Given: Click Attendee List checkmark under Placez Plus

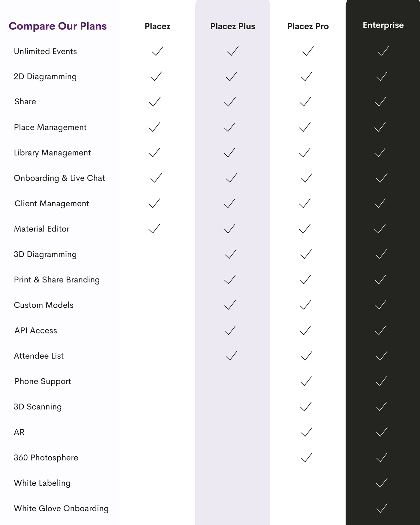Looking at the screenshot, I should tap(231, 356).
